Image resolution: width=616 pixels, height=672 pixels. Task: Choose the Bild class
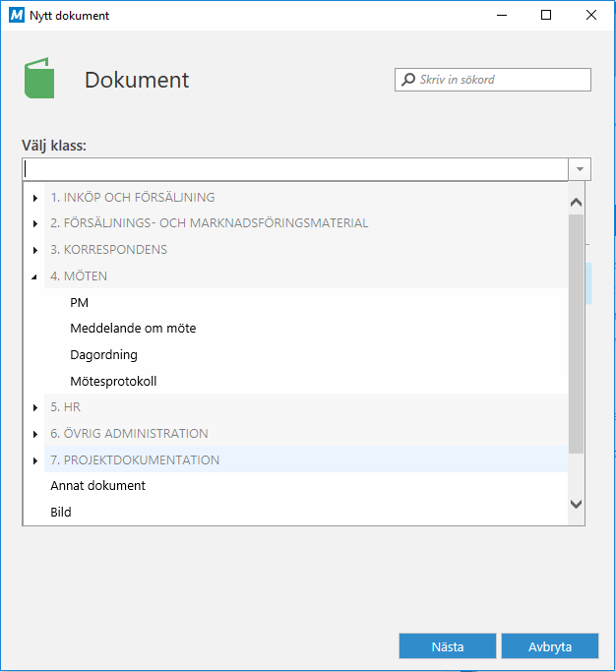point(61,513)
